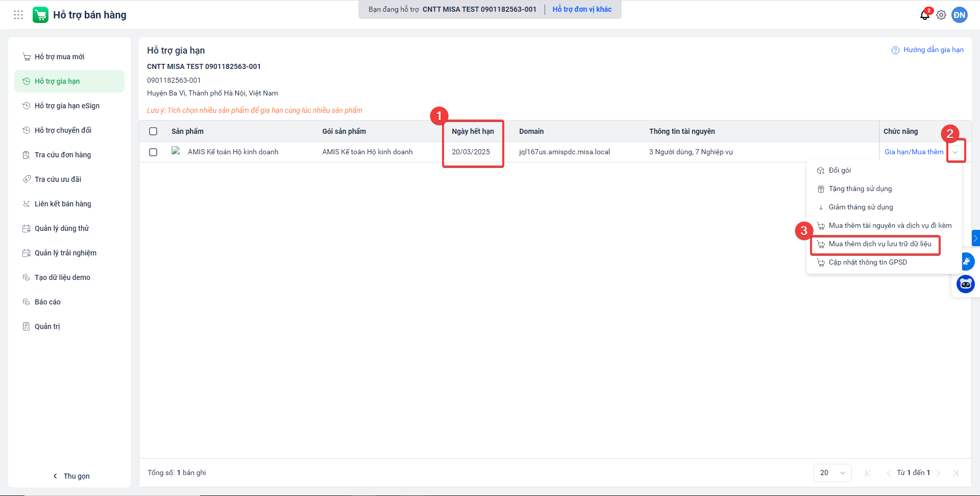Click the chatbot assistant icon
Screen dimensions: 980x496
[966, 284]
